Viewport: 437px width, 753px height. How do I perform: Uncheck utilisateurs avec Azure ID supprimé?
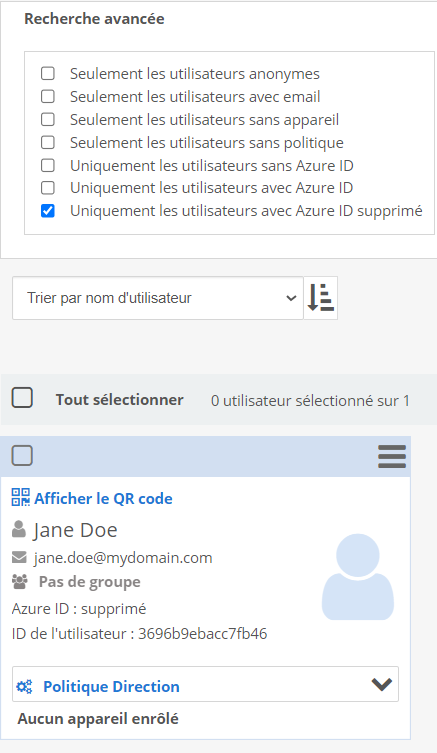48,211
